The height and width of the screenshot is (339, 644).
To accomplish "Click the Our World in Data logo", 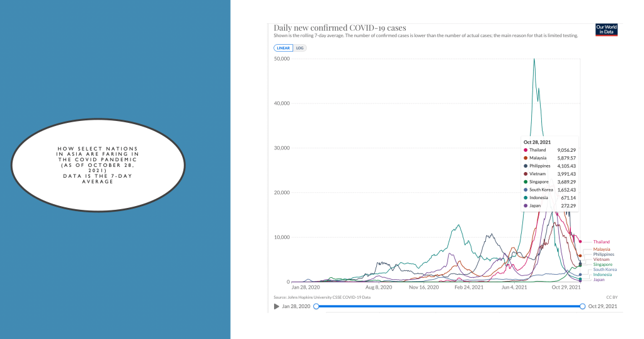I will click(606, 29).
